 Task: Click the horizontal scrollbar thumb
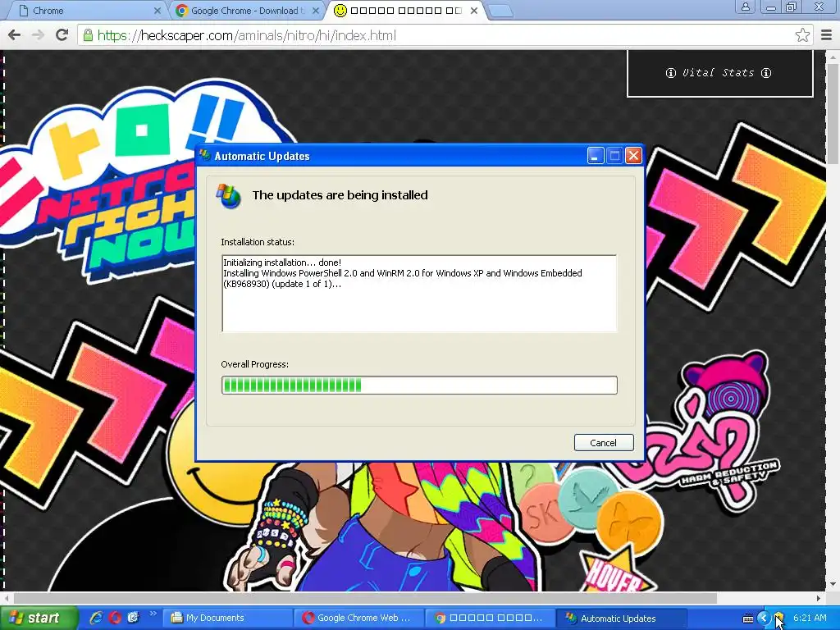(x=365, y=598)
